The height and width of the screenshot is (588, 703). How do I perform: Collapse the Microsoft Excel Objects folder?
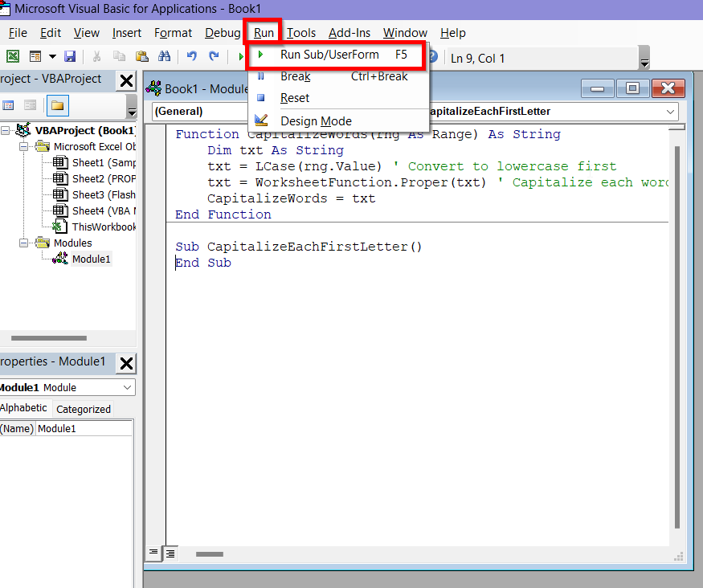(23, 146)
